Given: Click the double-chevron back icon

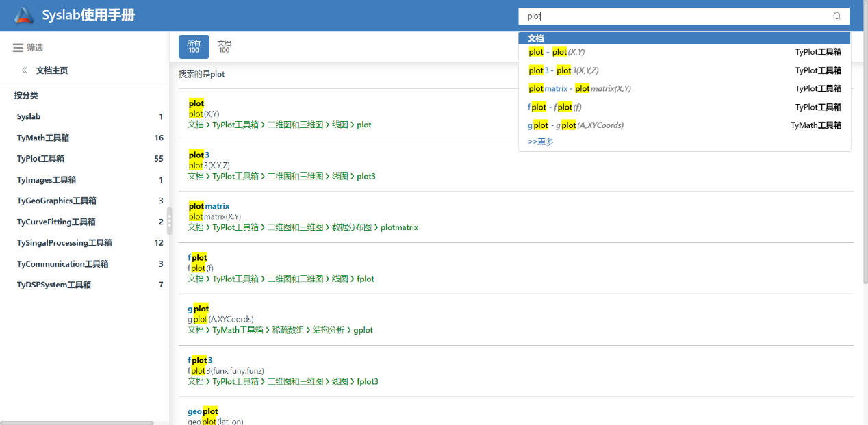Looking at the screenshot, I should 25,70.
